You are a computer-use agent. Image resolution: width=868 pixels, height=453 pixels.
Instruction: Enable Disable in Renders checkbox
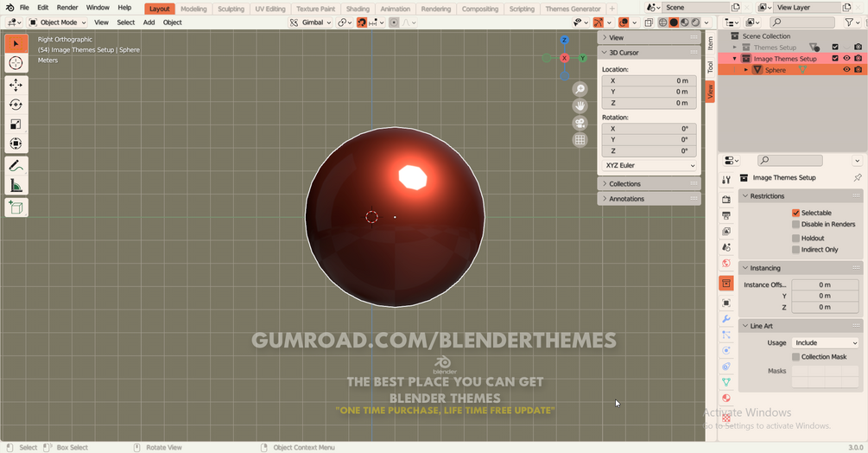point(795,224)
